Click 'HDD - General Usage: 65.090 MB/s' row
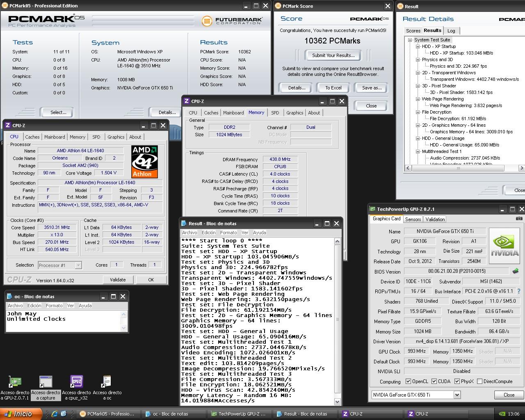525x420 pixels. tap(464, 145)
